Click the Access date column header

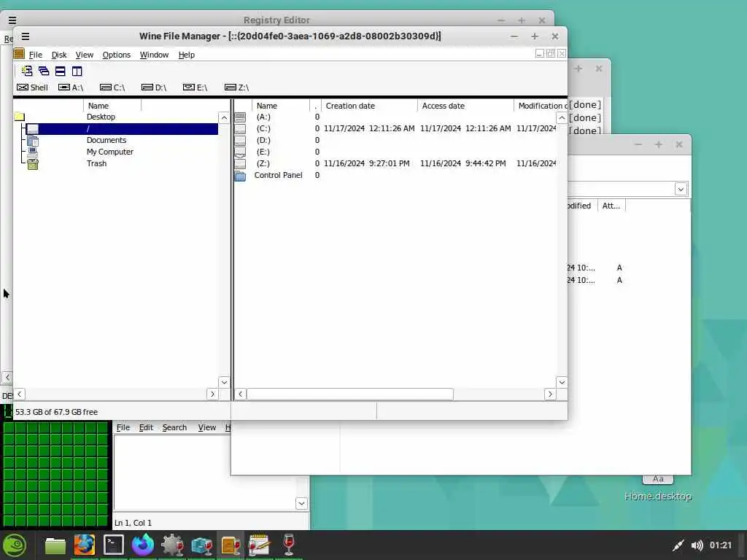[x=465, y=106]
